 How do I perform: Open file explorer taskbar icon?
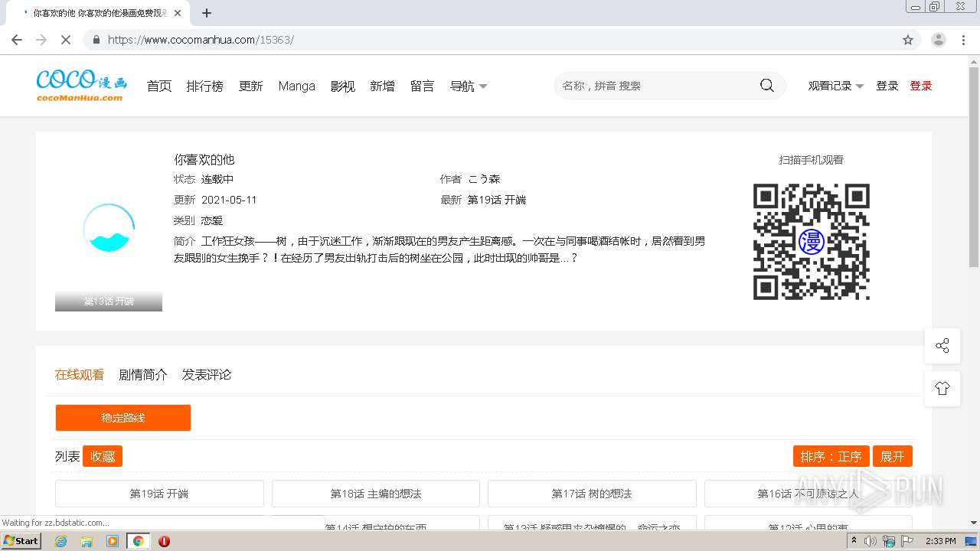pos(87,541)
